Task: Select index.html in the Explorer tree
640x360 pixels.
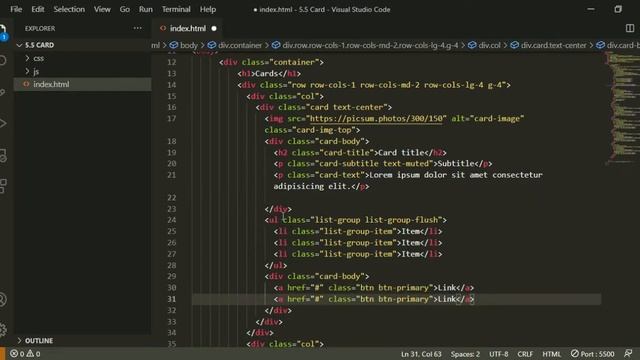Action: pyautogui.click(x=83, y=84)
